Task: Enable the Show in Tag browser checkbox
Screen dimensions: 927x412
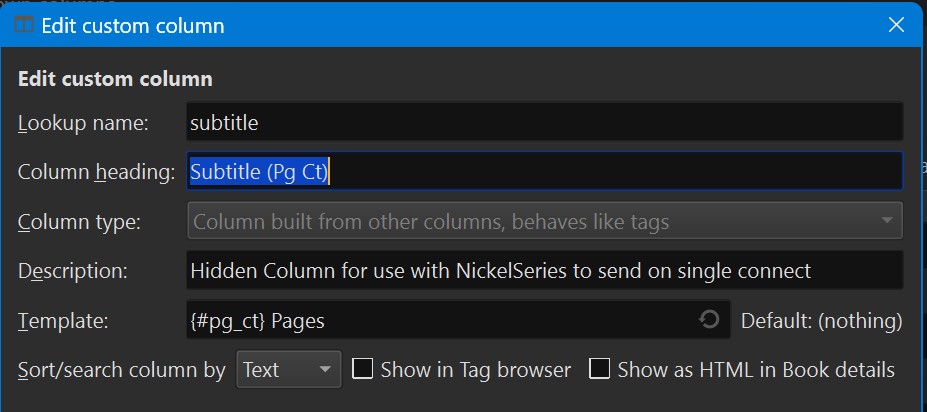Action: pos(363,370)
